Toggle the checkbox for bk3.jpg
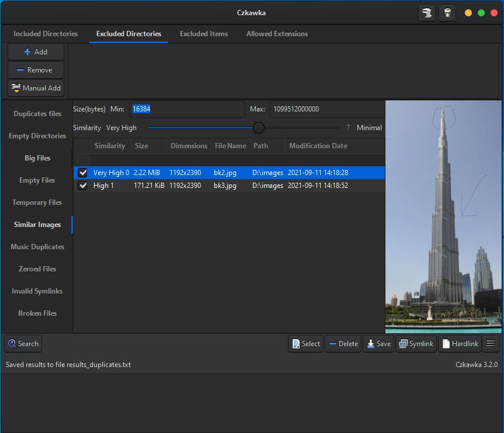Image resolution: width=504 pixels, height=433 pixels. coord(83,186)
